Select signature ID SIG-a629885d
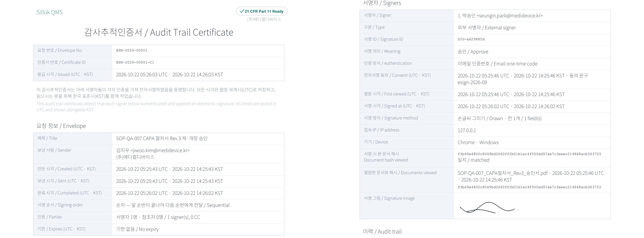The width and height of the screenshot is (644, 238). pos(471,39)
